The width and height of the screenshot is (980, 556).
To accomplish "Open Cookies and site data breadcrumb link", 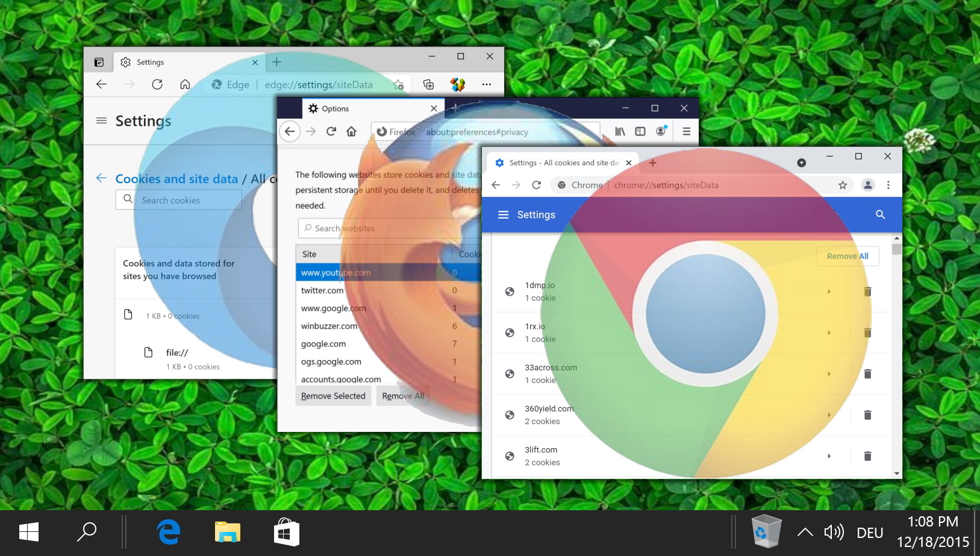I will 176,179.
